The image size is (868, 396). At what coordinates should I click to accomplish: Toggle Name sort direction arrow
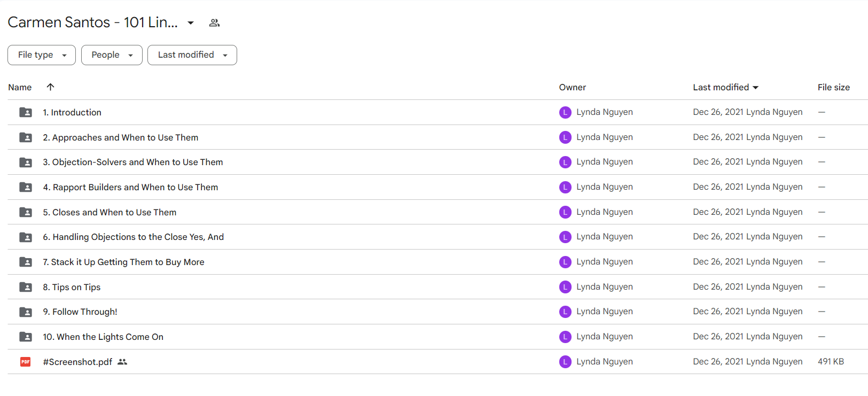coord(50,87)
